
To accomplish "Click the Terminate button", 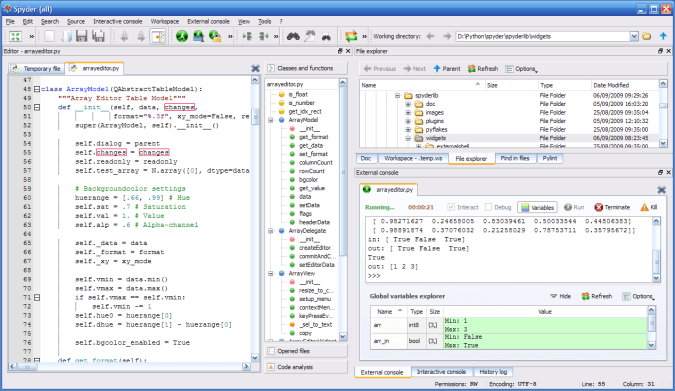I will [x=612, y=207].
